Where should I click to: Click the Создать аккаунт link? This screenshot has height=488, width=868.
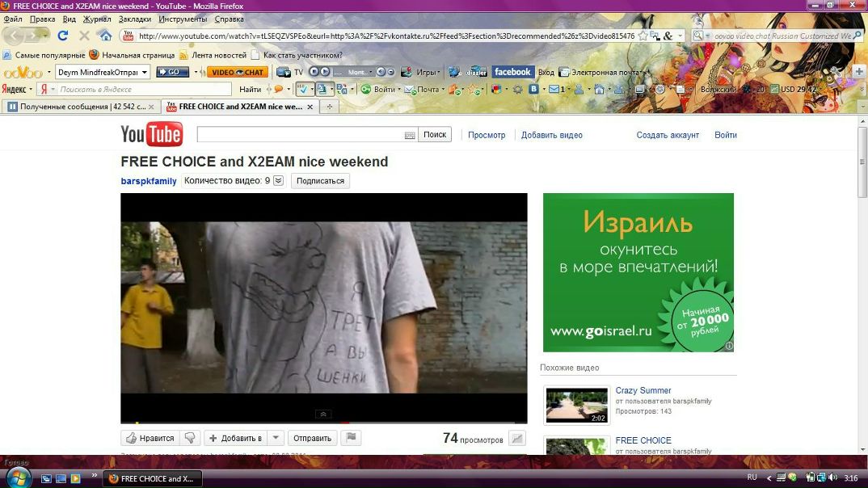pos(668,135)
